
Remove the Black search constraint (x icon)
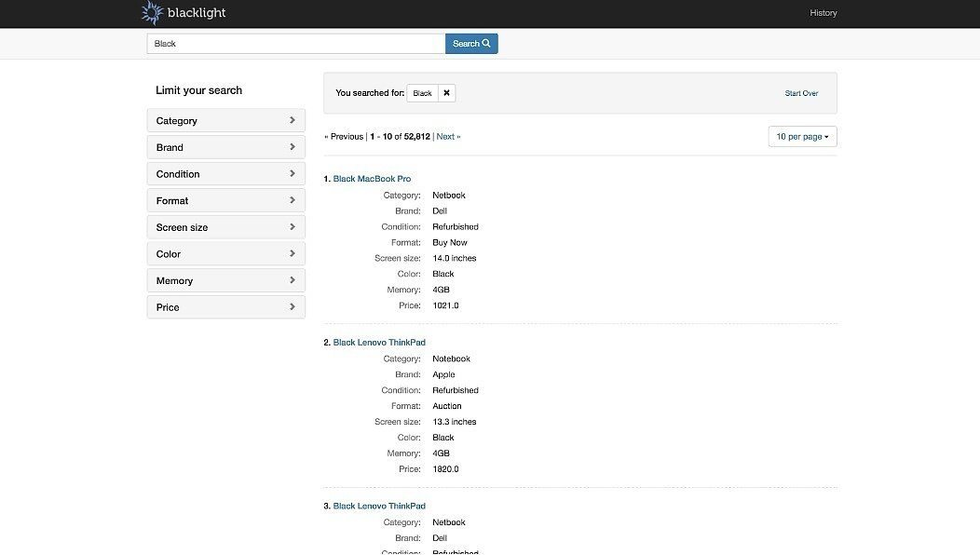[x=446, y=93]
